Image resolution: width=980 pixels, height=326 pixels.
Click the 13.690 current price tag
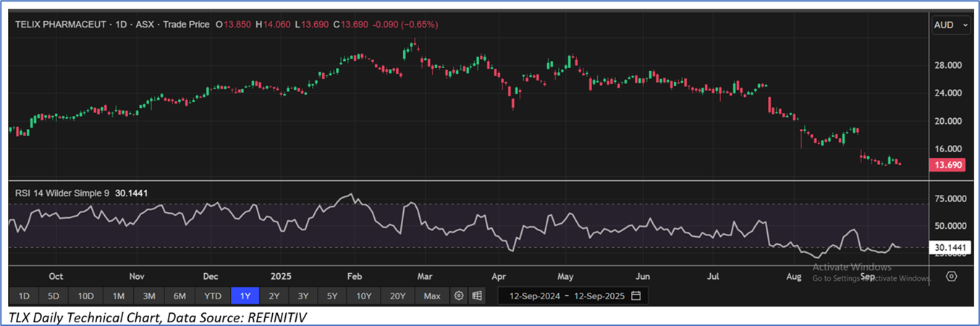(x=950, y=166)
